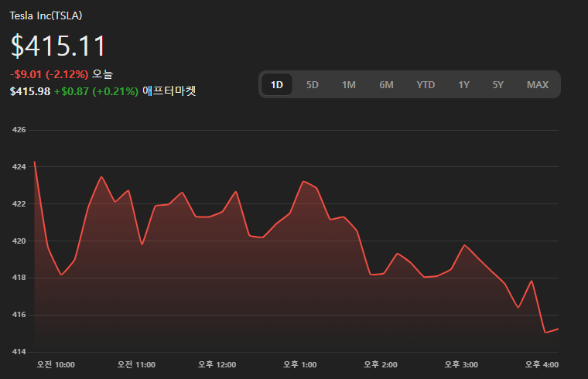Switch chart to 5D range
Screen dimensions: 588x379
coord(312,85)
